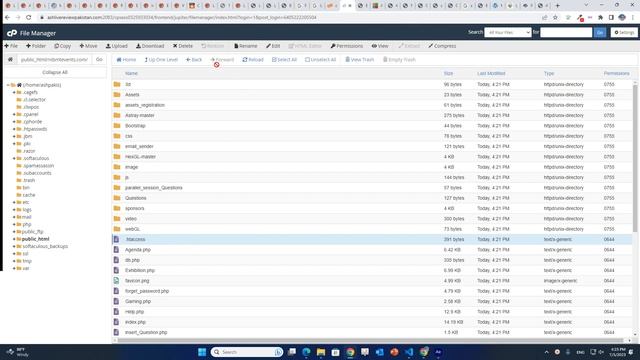
Task: Go to Home directory link
Action: click(x=126, y=60)
